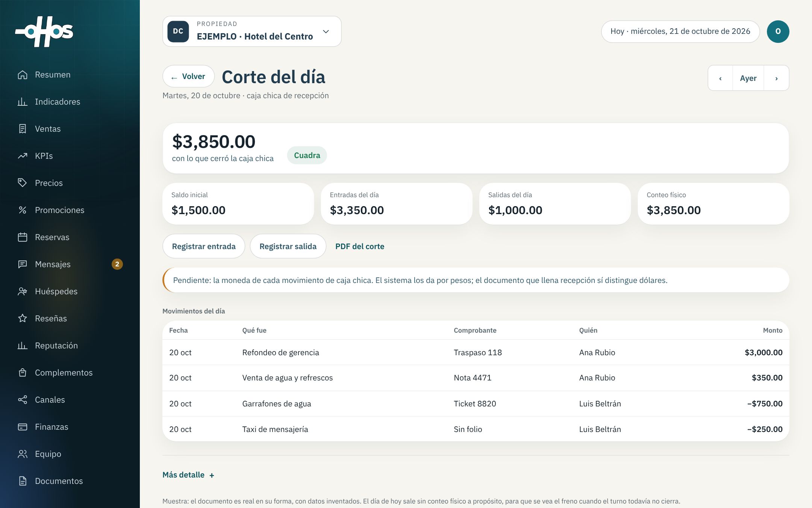The height and width of the screenshot is (508, 812).
Task: Go to previous day arrow
Action: pos(720,78)
